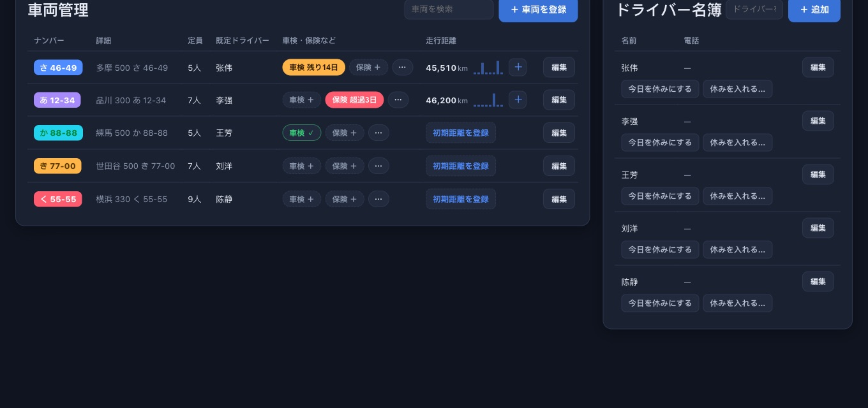Click the ＋ 車両を登録 button
This screenshot has height=408, width=868.
coord(538,10)
